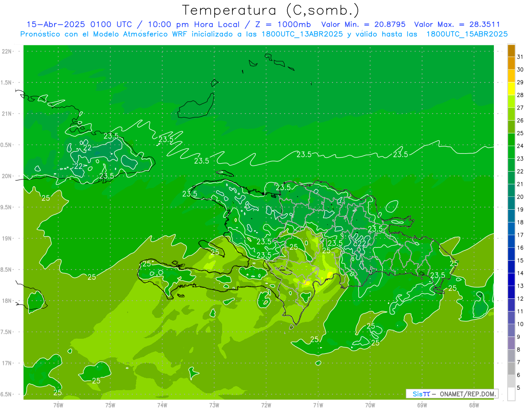Select the "1800UTC_15ABR2025" valid-until time text
This screenshot has height=411, width=532.
[467, 34]
